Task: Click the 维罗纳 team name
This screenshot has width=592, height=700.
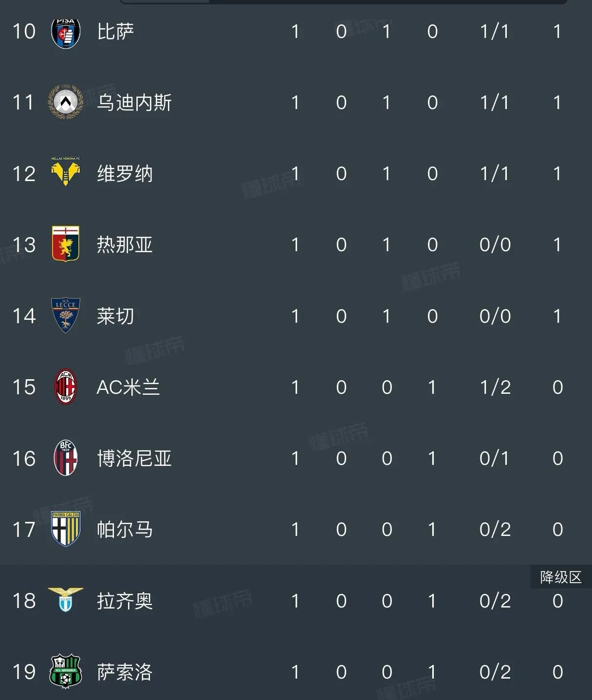Action: (125, 174)
